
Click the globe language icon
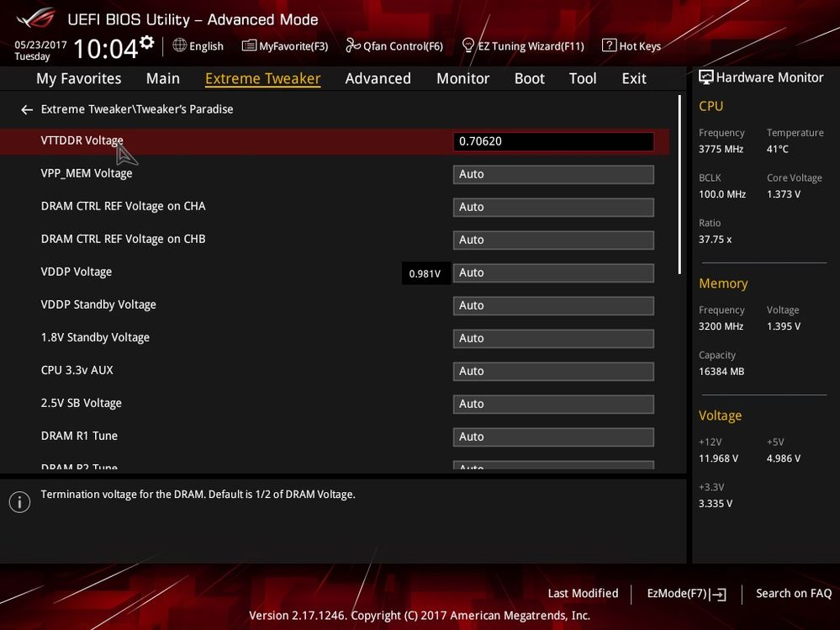pyautogui.click(x=179, y=45)
